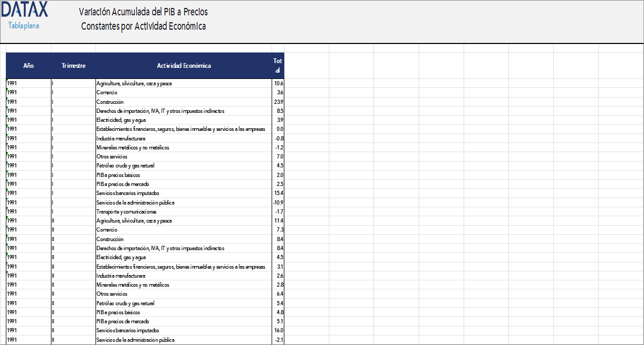Click a 1991 year cell in the first column
644x345 pixels.
13,83
